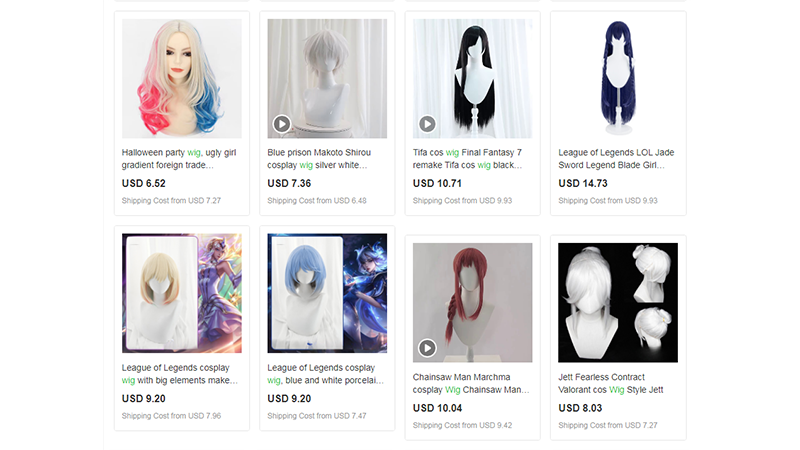Open the Jett Valorant white wig image

click(618, 303)
